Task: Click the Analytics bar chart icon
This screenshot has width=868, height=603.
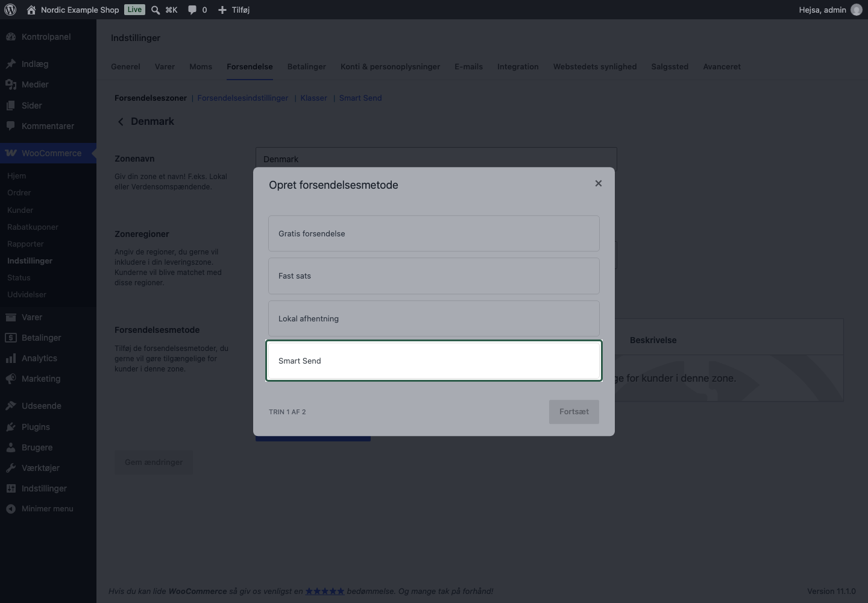Action: point(11,358)
